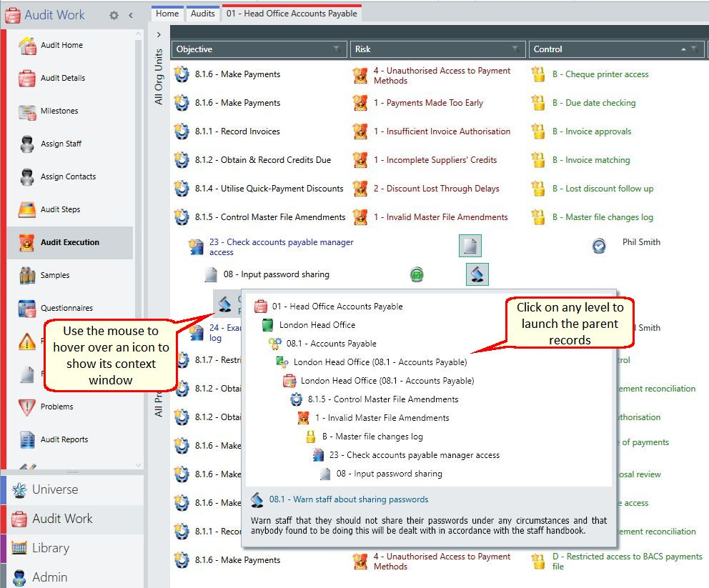This screenshot has width=709, height=588.
Task: Open the Library module
Action: (50, 548)
